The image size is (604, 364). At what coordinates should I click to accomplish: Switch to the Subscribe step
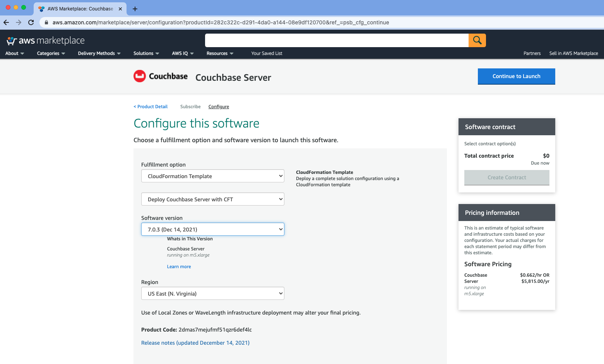[190, 107]
